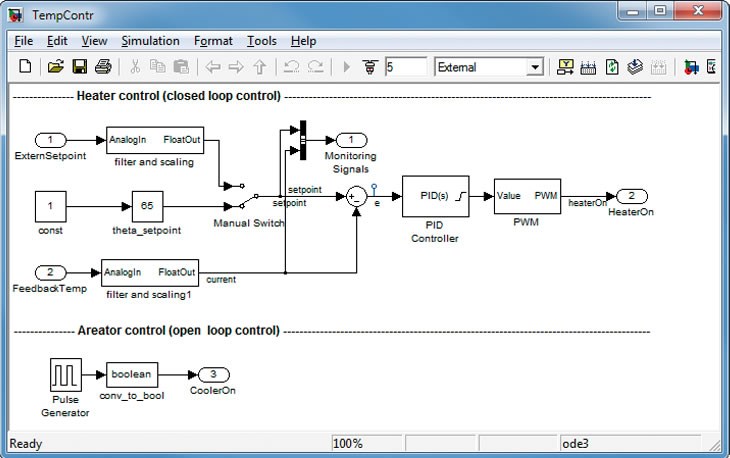Select the filter and scaling1 block
The width and height of the screenshot is (730, 458).
coord(150,272)
